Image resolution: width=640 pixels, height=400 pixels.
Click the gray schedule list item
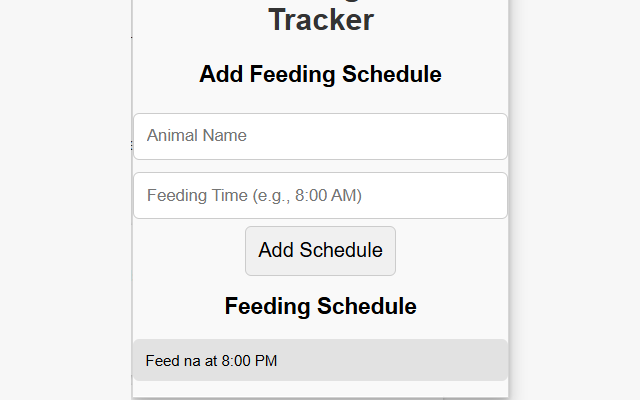tap(320, 360)
